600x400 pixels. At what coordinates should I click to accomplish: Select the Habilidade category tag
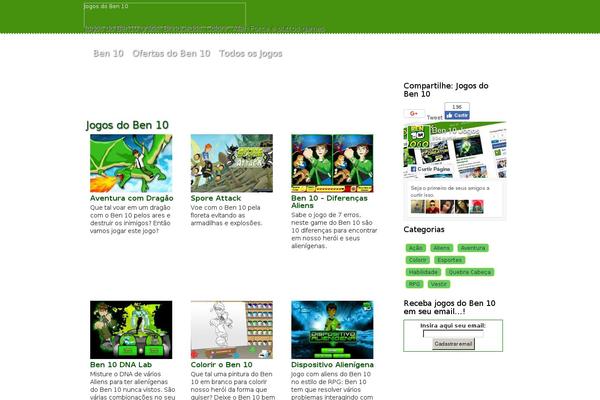[423, 272]
